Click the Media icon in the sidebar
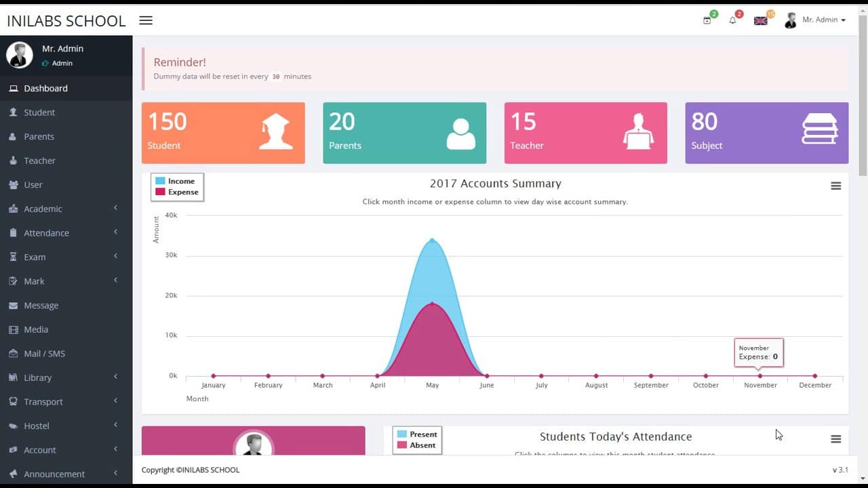 [13, 329]
